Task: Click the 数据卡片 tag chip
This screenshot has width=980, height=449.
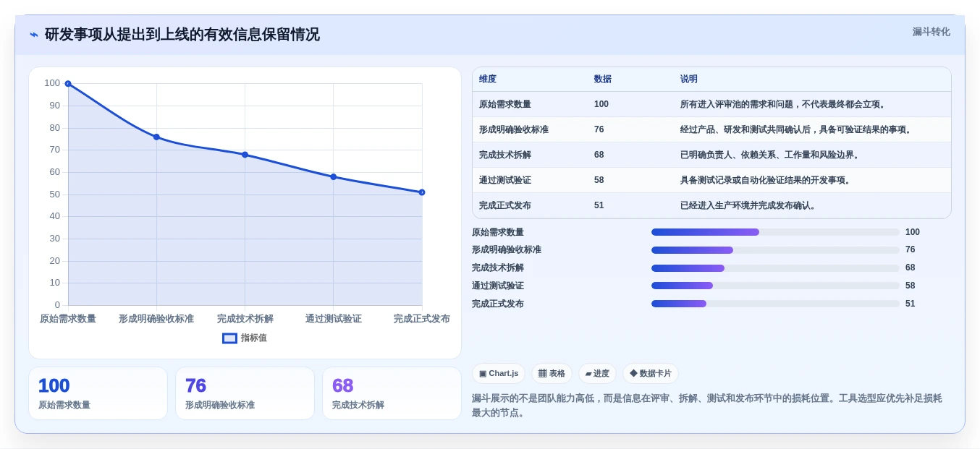Action: click(x=651, y=374)
